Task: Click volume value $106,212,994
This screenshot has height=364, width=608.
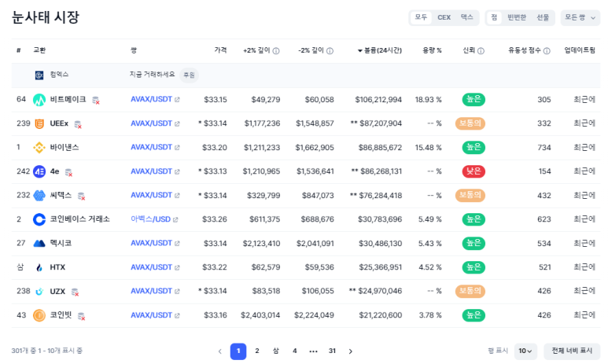Action: (x=378, y=100)
